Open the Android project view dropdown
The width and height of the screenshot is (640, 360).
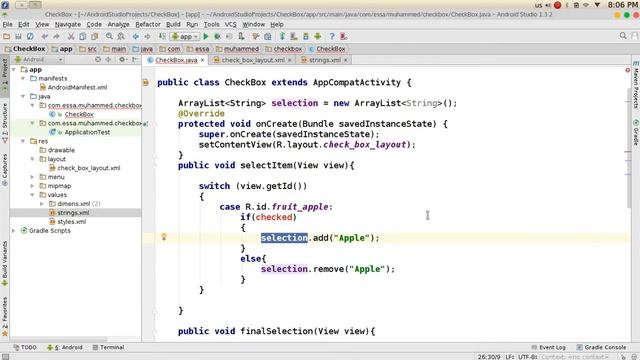tap(38, 60)
